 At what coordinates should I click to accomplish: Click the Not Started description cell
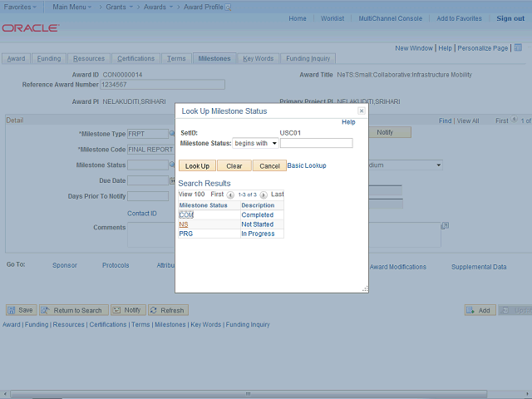pos(257,224)
